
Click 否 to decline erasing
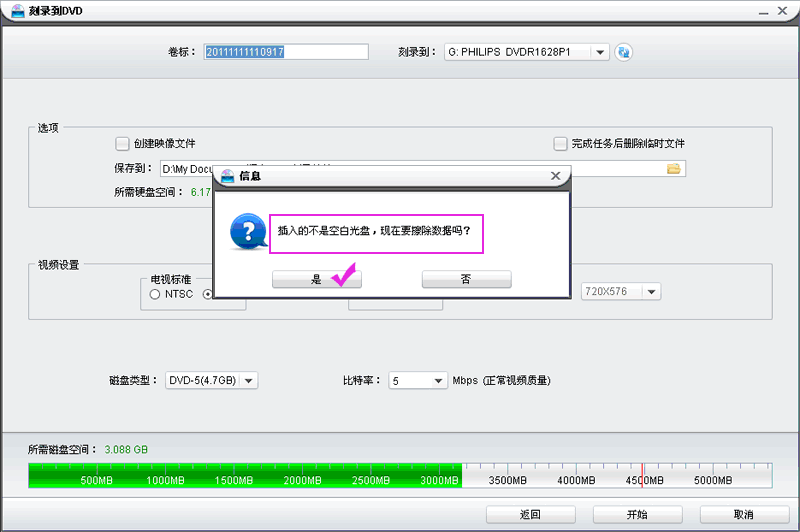(466, 280)
